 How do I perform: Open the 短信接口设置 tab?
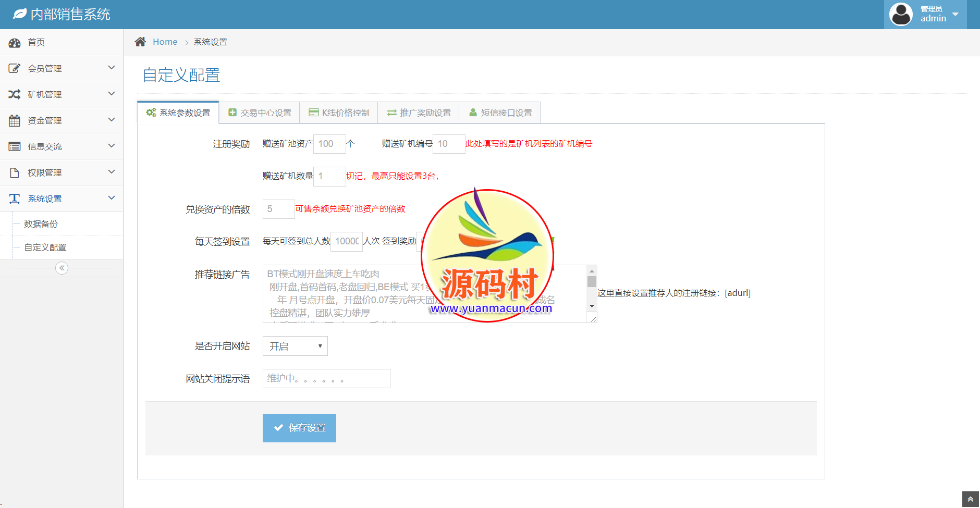point(500,113)
